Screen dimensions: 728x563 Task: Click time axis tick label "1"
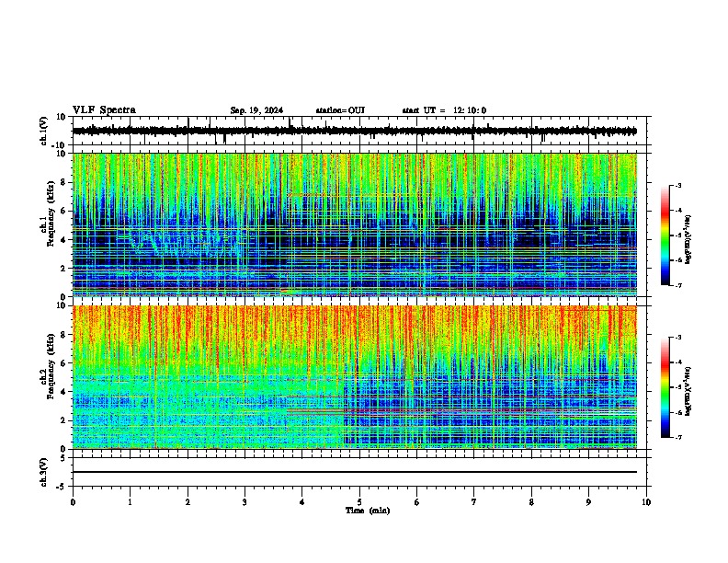pyautogui.click(x=130, y=502)
